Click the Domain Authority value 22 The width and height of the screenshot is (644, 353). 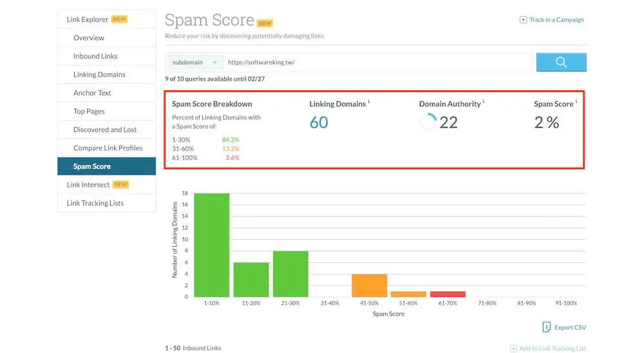click(x=448, y=122)
